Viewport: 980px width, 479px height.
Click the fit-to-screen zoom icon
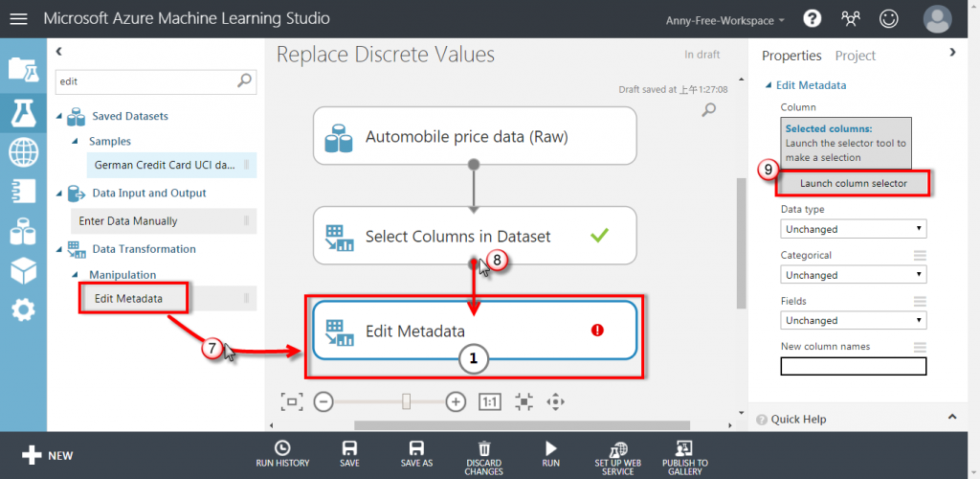292,401
